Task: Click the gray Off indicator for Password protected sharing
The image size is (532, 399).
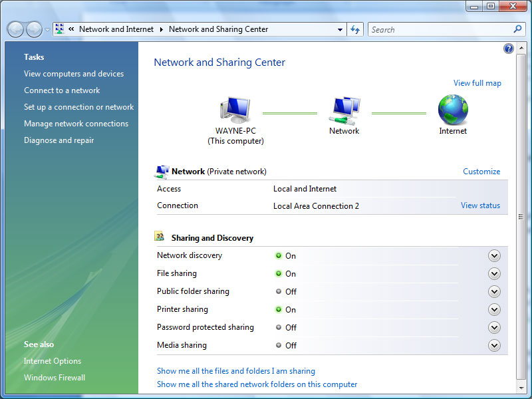Action: pyautogui.click(x=279, y=327)
